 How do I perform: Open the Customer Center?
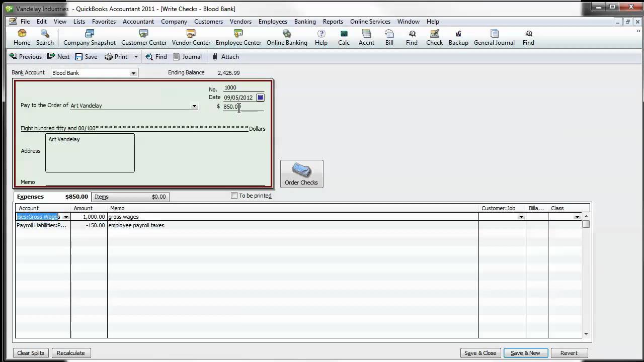click(x=144, y=38)
